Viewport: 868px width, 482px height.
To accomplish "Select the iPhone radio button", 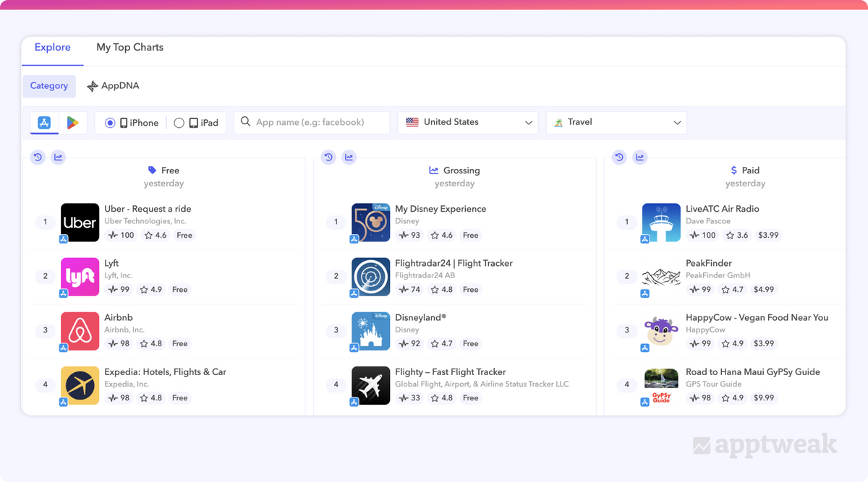I will pyautogui.click(x=110, y=123).
